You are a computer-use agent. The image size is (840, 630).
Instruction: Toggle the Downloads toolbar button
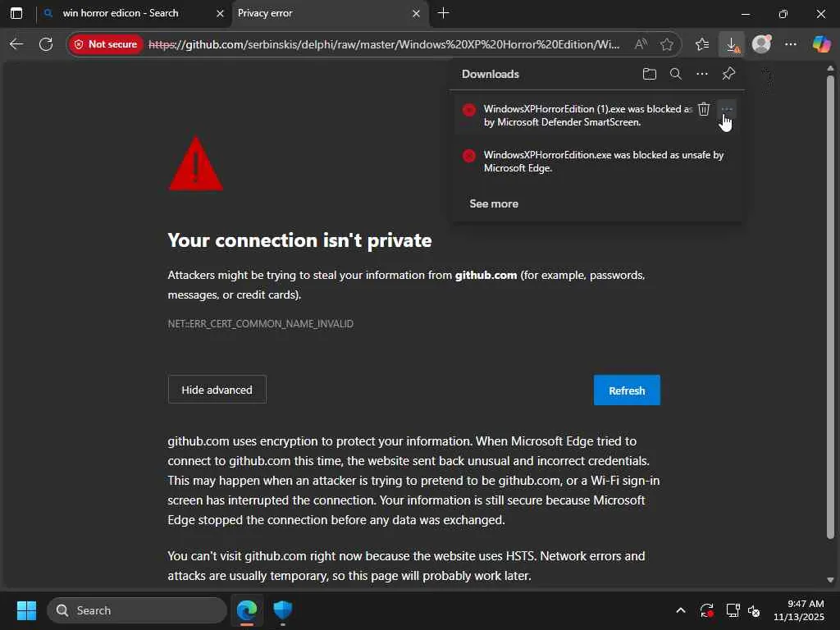point(732,44)
